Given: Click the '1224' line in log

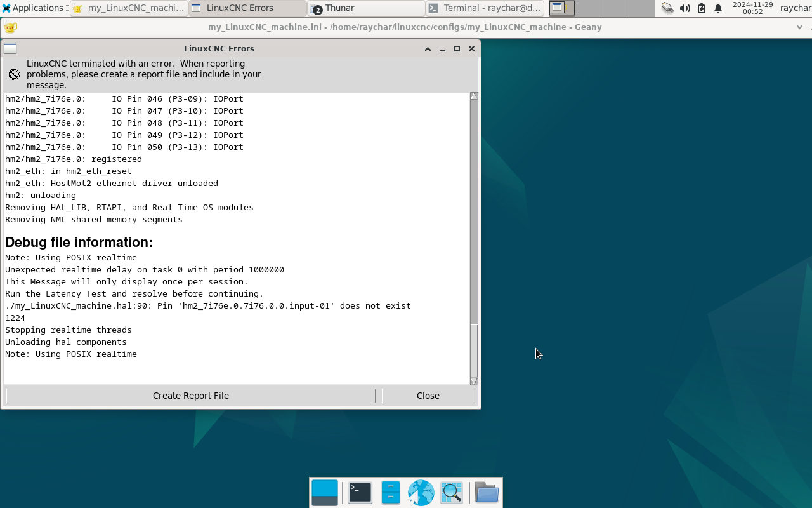Looking at the screenshot, I should click(15, 318).
